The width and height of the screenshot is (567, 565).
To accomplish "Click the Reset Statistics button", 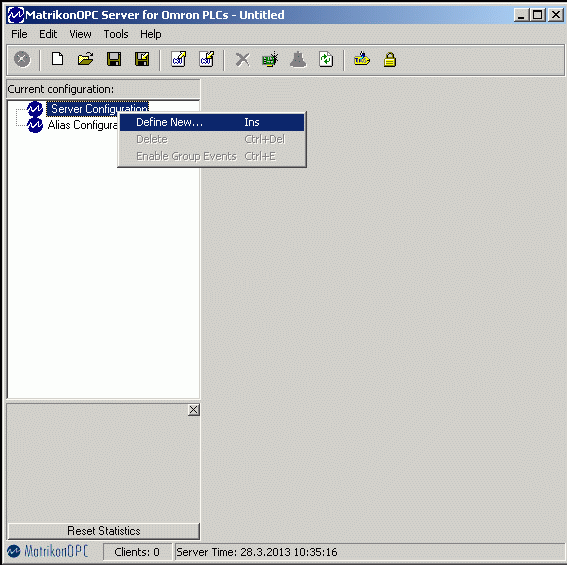I will point(103,531).
